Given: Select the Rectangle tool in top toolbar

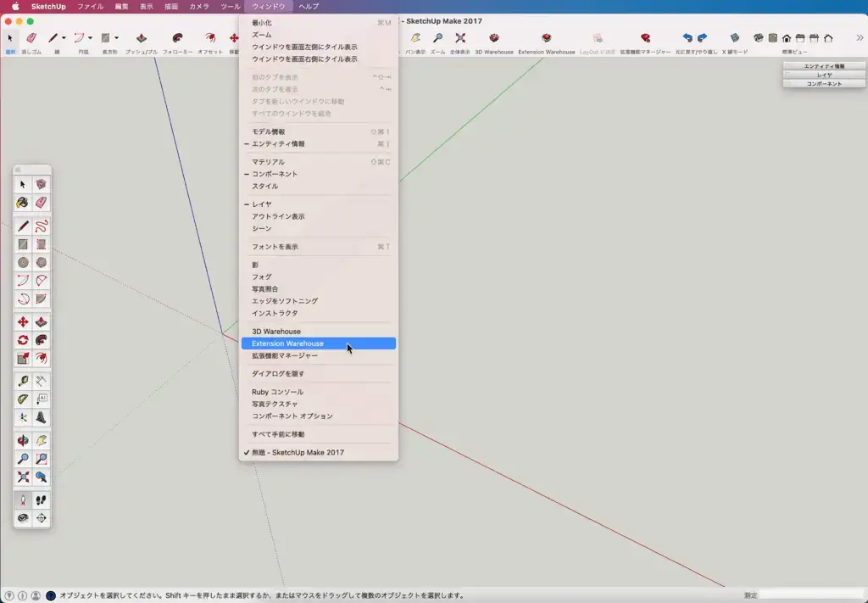Looking at the screenshot, I should pyautogui.click(x=106, y=38).
